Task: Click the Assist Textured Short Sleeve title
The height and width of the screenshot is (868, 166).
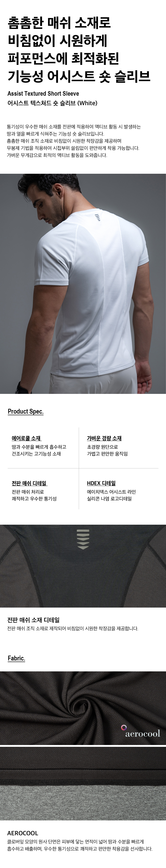Action: [x=43, y=93]
